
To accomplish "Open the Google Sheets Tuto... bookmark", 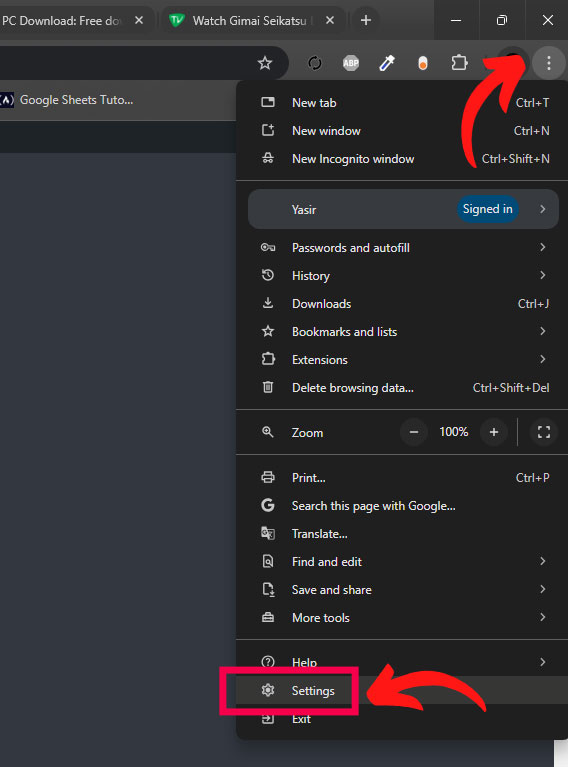I will (x=67, y=100).
